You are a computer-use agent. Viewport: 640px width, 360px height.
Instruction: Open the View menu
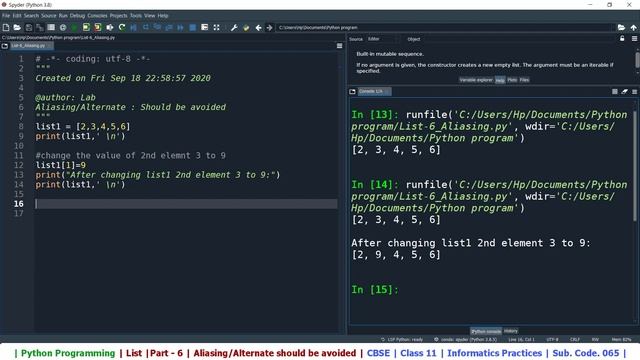149,16
